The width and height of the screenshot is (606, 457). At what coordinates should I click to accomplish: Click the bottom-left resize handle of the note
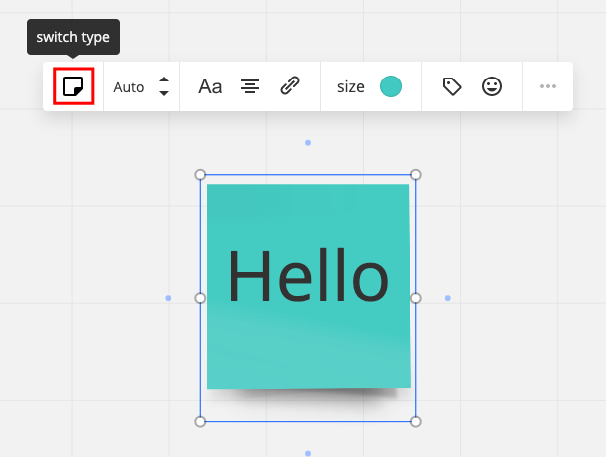tap(200, 421)
